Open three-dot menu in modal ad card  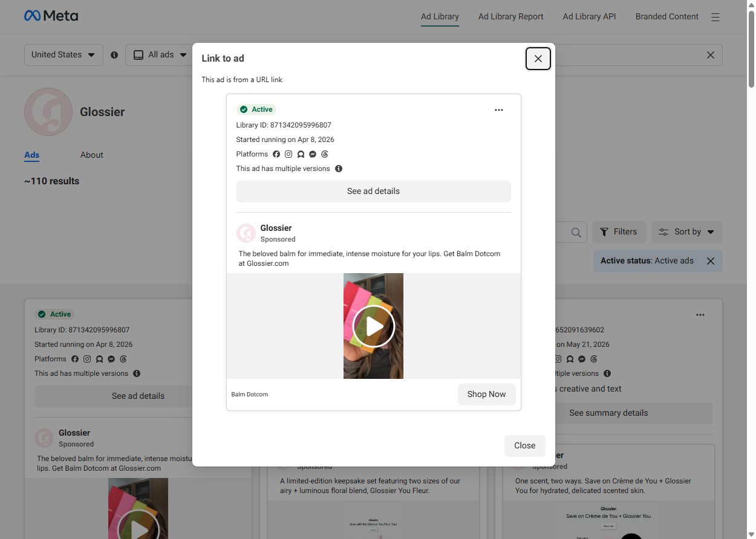tap(499, 110)
